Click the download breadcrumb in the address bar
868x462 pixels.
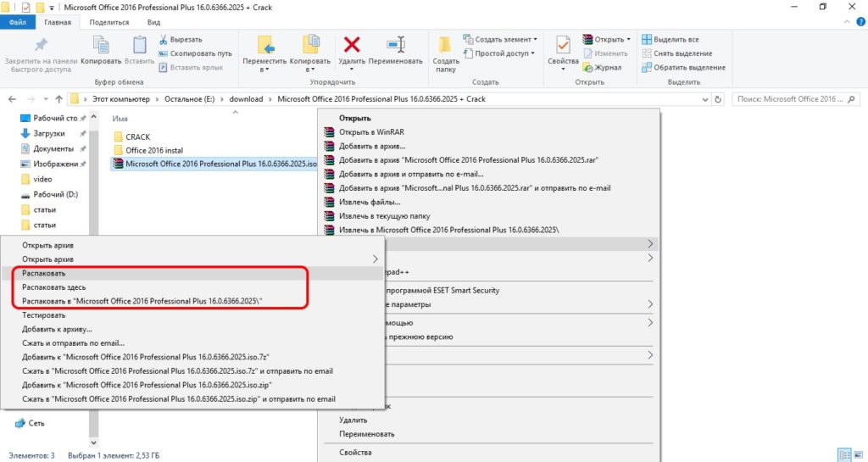pyautogui.click(x=246, y=99)
